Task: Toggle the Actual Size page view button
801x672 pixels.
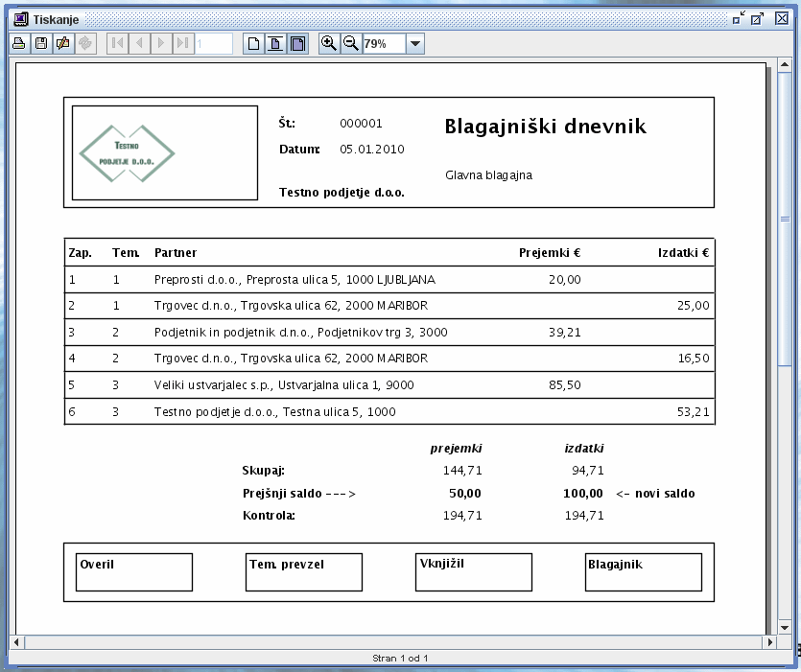Action: (254, 43)
